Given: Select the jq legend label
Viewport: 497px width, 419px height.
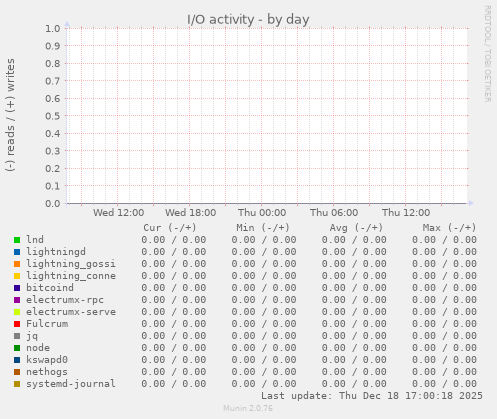Looking at the screenshot, I should pyautogui.click(x=32, y=336).
